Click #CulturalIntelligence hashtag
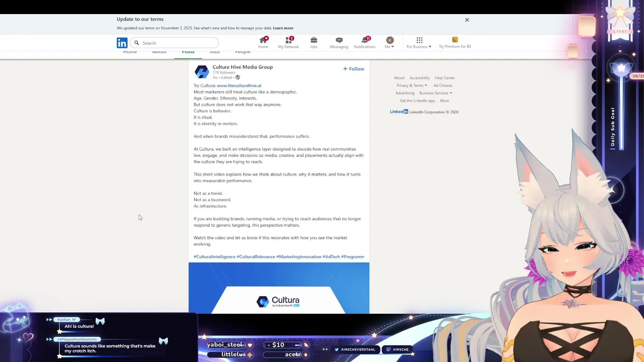Image resolution: width=644 pixels, height=362 pixels. (214, 257)
